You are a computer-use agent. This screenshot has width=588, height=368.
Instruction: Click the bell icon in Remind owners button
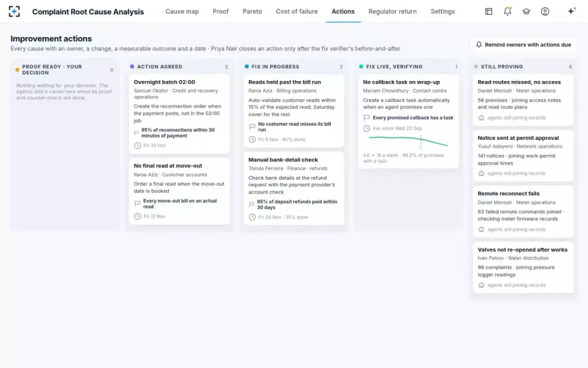click(x=479, y=45)
